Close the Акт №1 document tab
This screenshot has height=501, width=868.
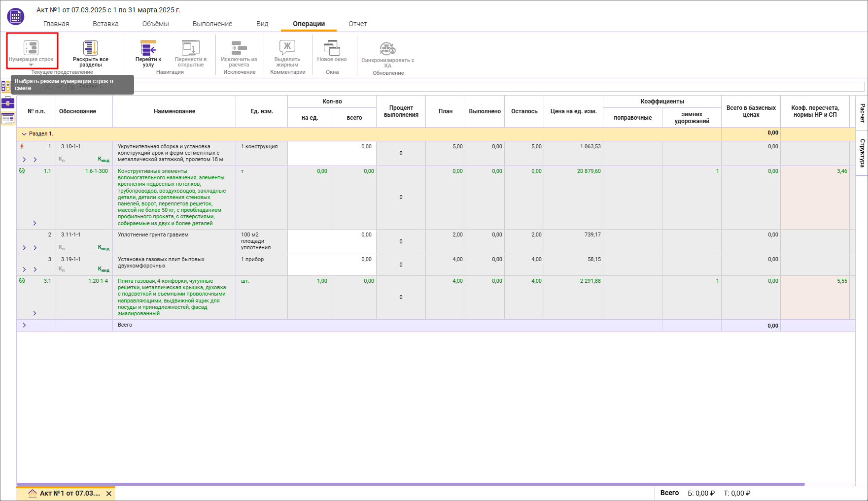(109, 494)
